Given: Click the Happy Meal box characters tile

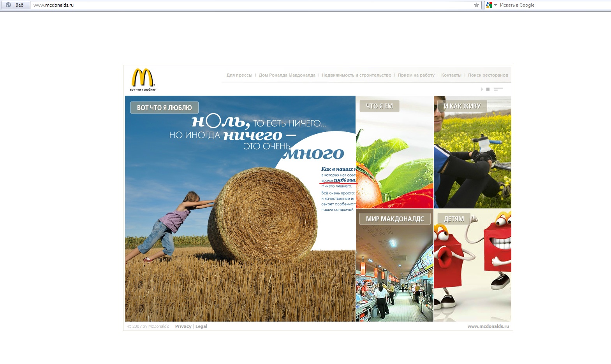Looking at the screenshot, I should [x=472, y=265].
